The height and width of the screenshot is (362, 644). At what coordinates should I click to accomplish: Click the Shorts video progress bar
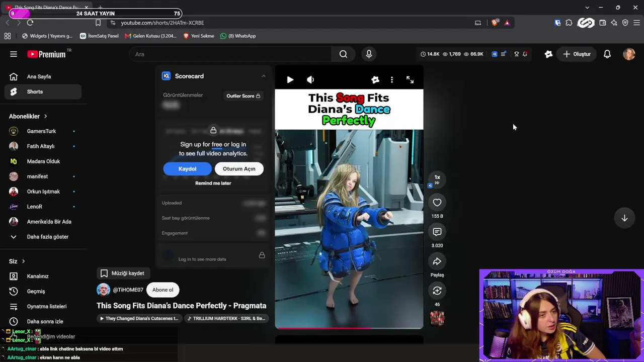(x=349, y=328)
